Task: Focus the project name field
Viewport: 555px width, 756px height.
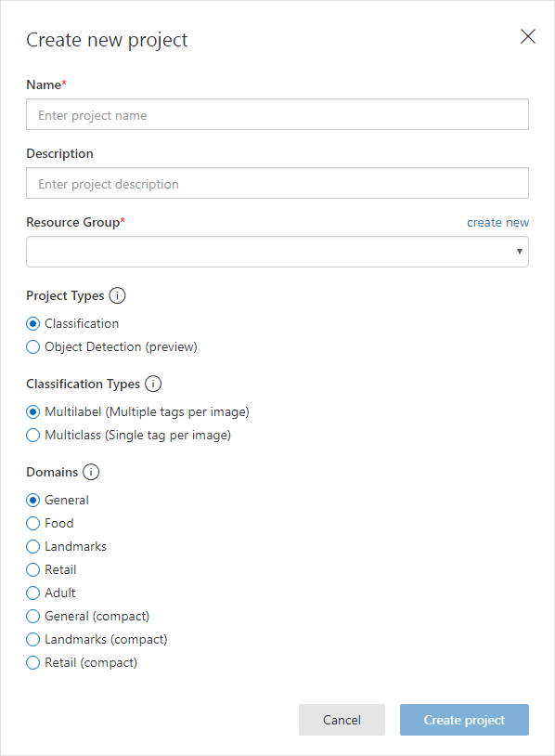Action: tap(277, 115)
